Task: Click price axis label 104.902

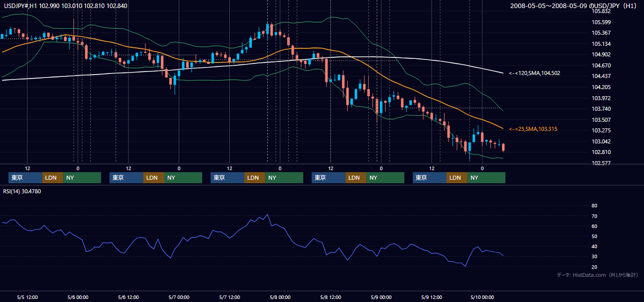Action: [601, 55]
